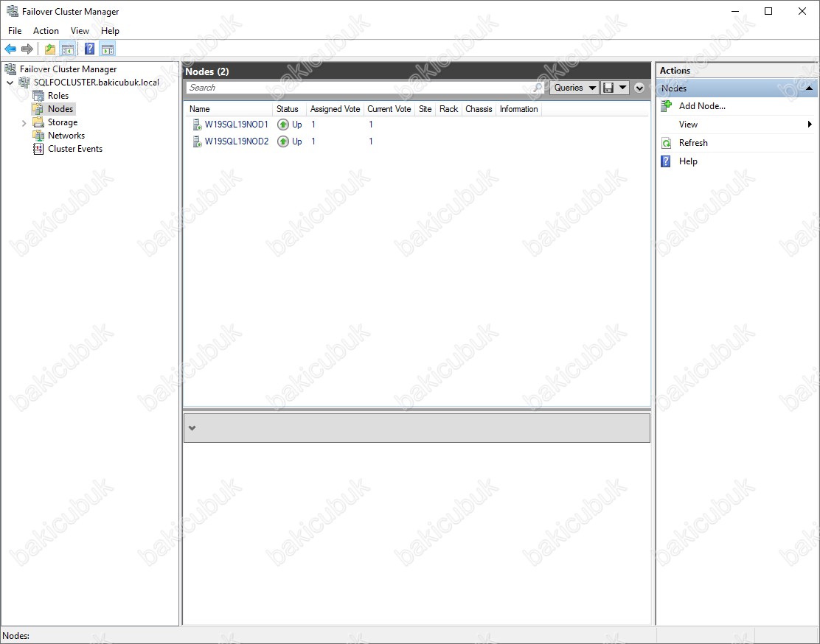Expand the Storage tree node
Screen dimensions: 820x644
pos(24,123)
